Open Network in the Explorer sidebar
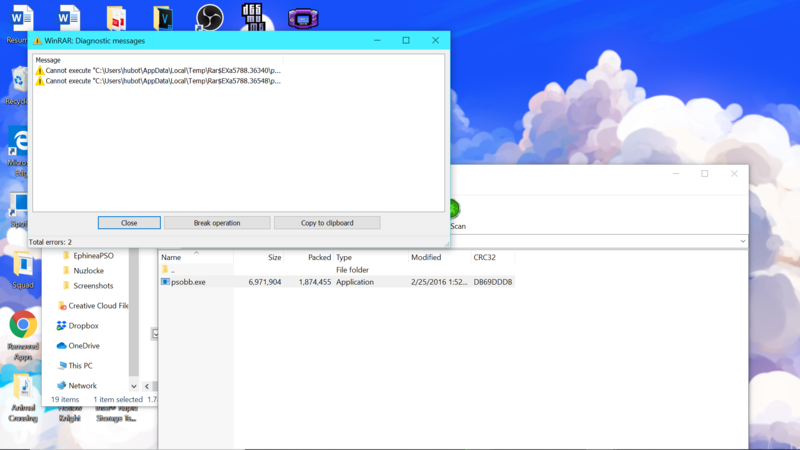 [x=77, y=386]
